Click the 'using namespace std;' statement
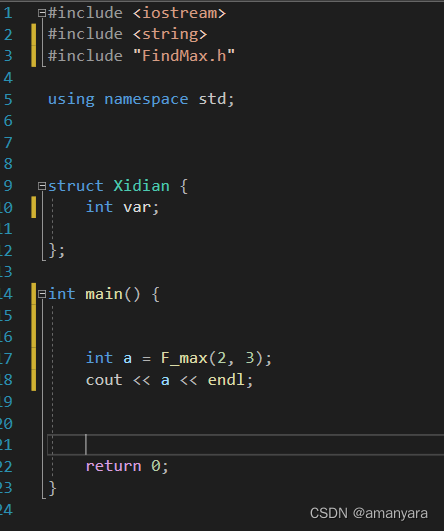 pos(141,100)
